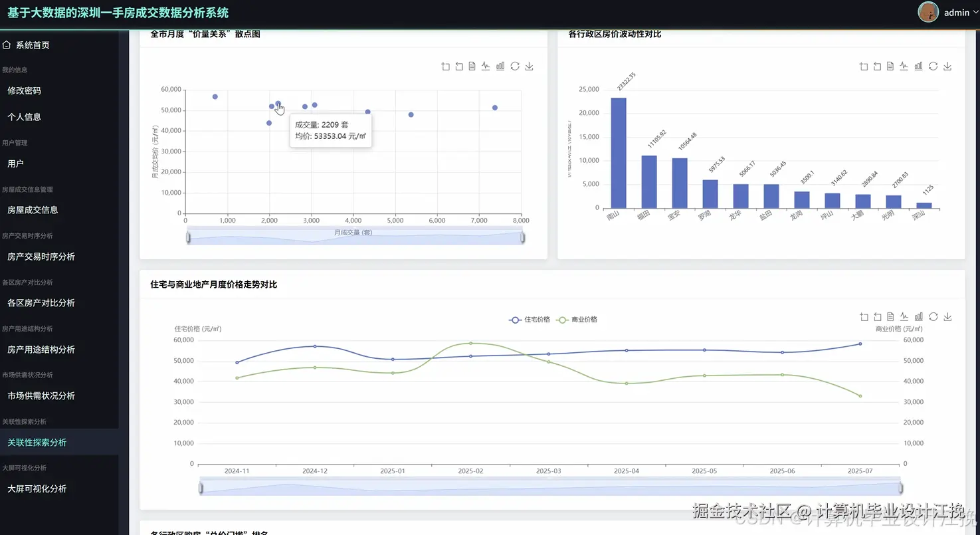Switch 住宅与商业地产 trend chart to line type

904,317
